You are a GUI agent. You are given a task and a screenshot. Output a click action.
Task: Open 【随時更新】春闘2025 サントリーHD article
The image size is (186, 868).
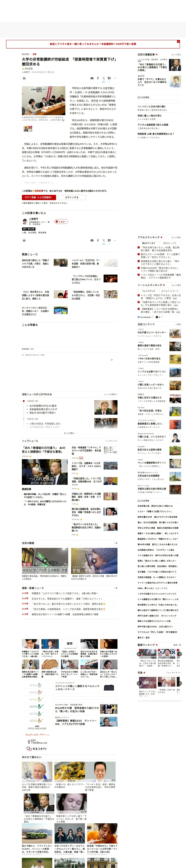pyautogui.click(x=76, y=723)
